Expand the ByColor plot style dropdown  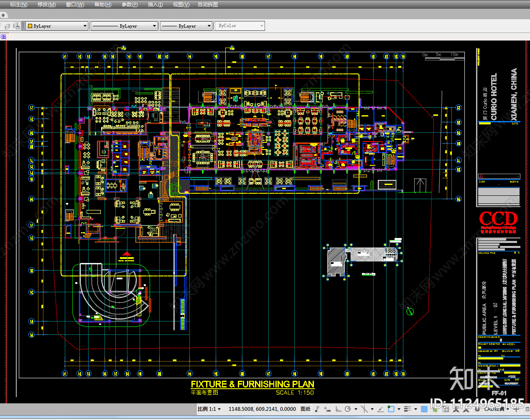coord(262,26)
